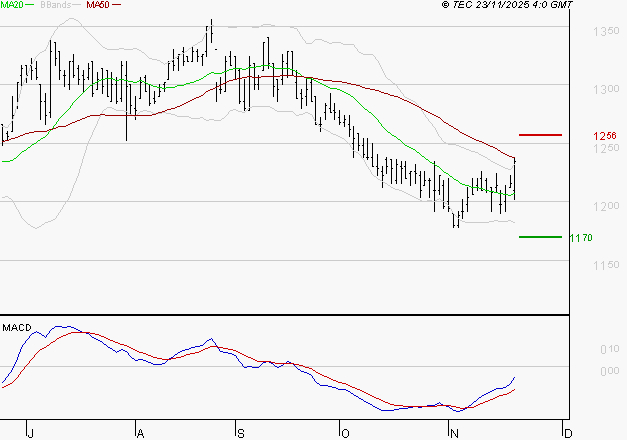Click the D month axis label
The image size is (627, 440).
pos(568,434)
